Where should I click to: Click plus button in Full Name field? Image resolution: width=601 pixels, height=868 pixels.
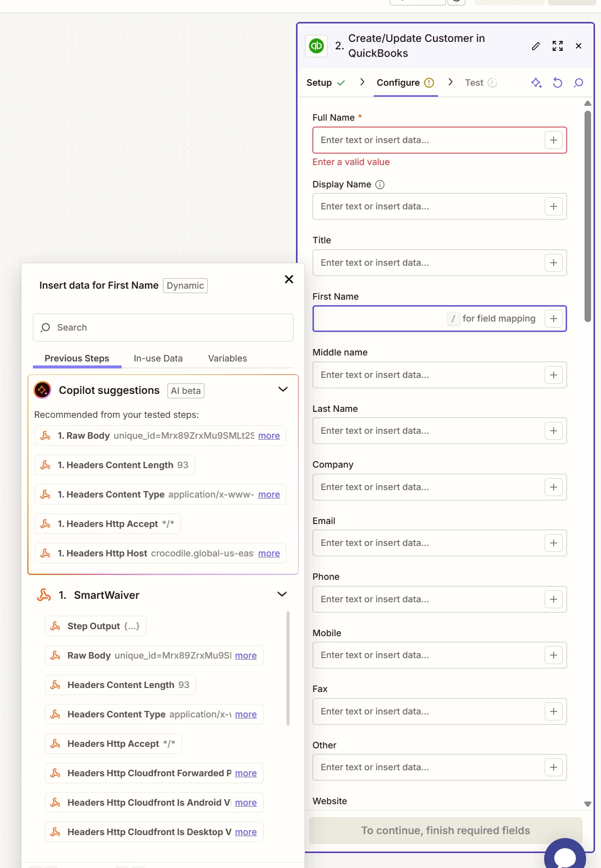pyautogui.click(x=554, y=140)
